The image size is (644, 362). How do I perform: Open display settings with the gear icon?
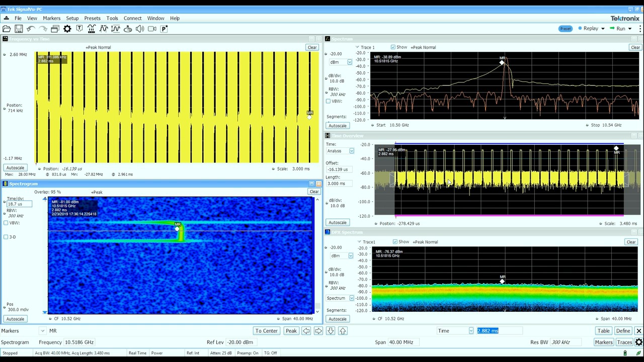(67, 29)
